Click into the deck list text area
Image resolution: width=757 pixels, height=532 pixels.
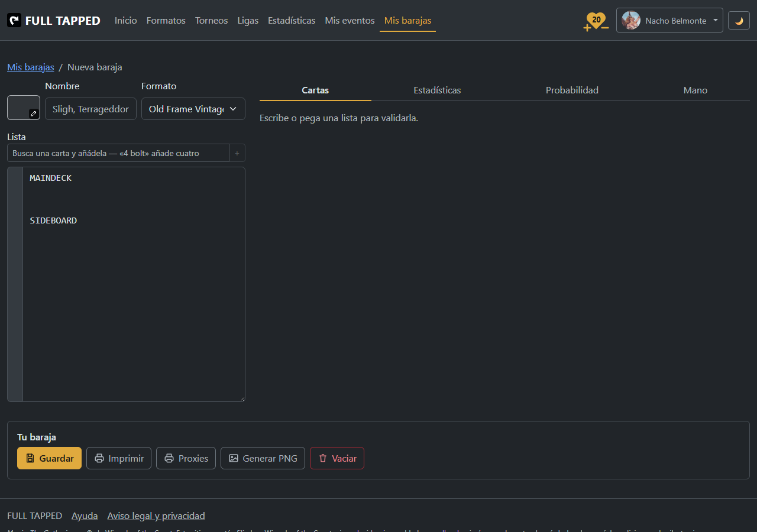(x=134, y=284)
